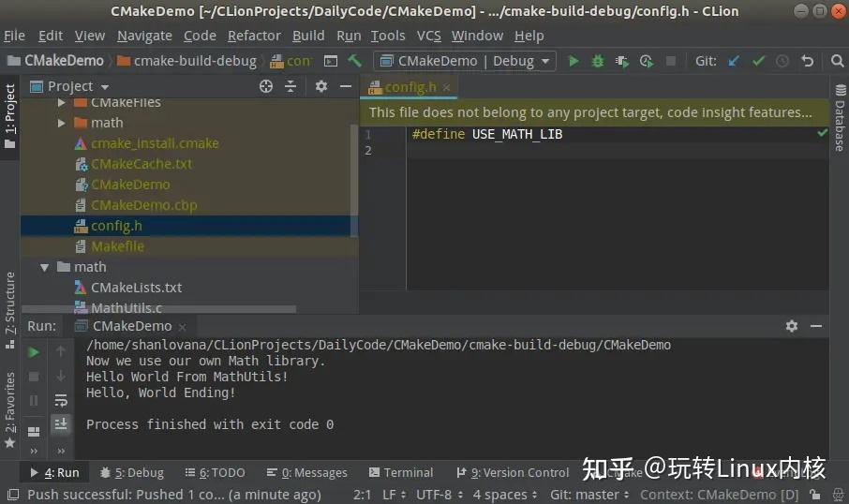Open Project panel gear settings
This screenshot has height=504, width=849.
[321, 86]
